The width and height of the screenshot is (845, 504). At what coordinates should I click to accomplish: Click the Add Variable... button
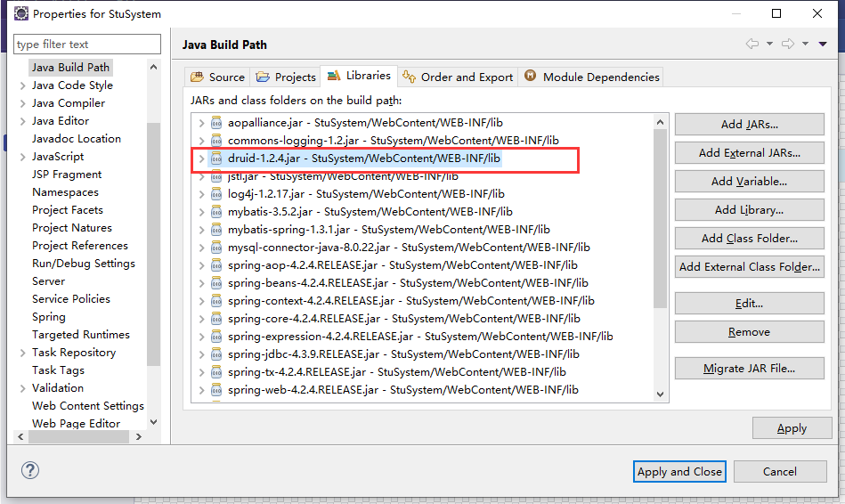coord(749,182)
